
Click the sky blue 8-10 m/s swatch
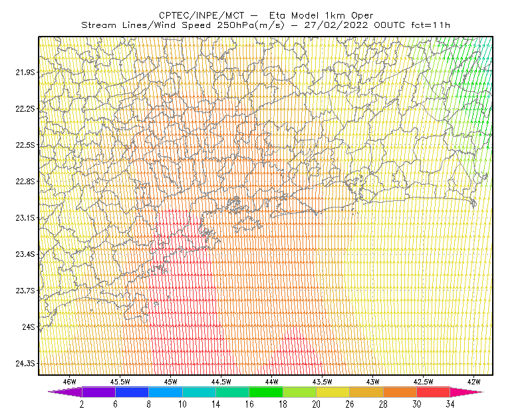[x=165, y=392]
